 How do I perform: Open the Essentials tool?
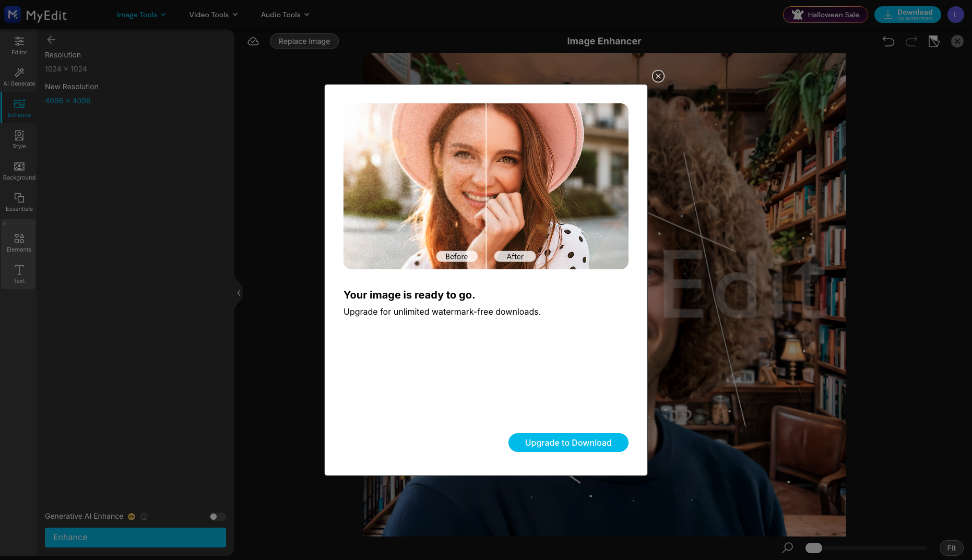19,202
